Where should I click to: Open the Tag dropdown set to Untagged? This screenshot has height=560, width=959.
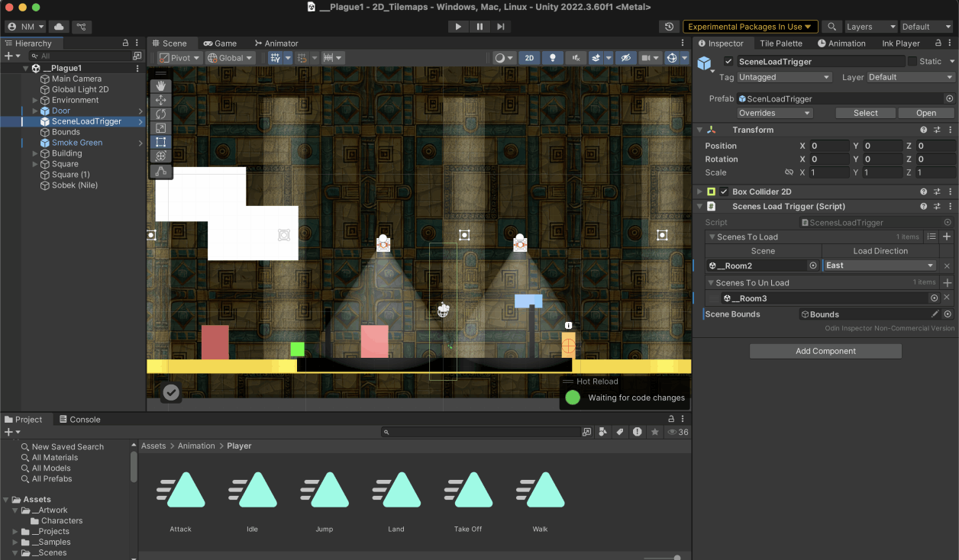coord(784,77)
